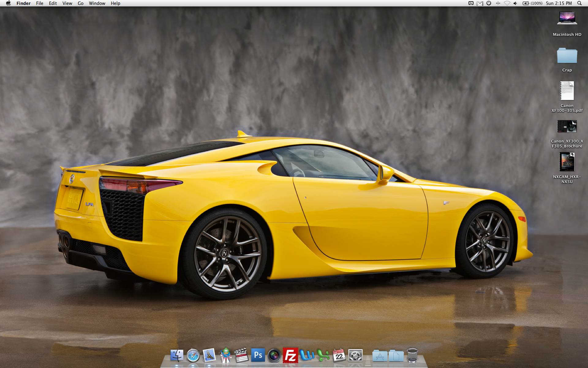Viewport: 588px width, 368px height.
Task: Open the Trash in the Dock
Action: [x=412, y=355]
